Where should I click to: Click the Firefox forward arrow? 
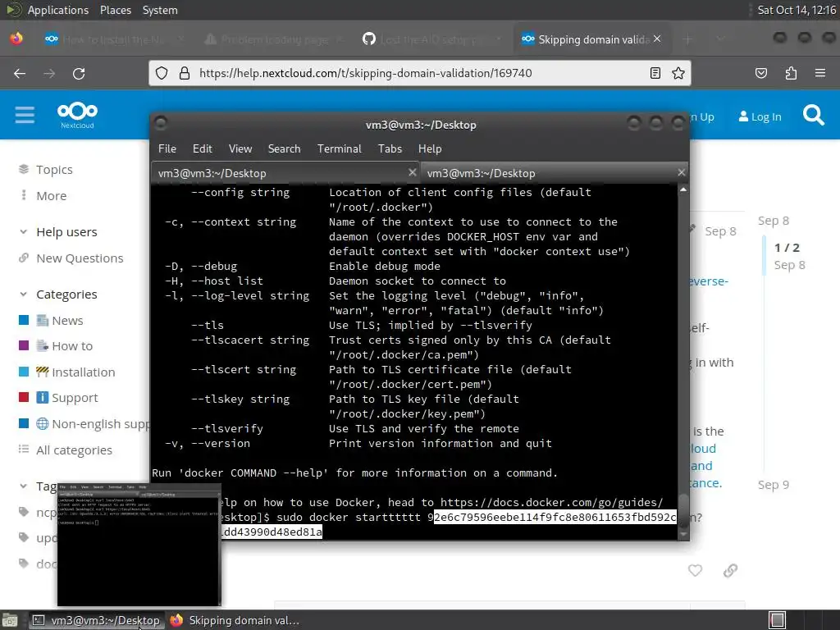pyautogui.click(x=49, y=73)
